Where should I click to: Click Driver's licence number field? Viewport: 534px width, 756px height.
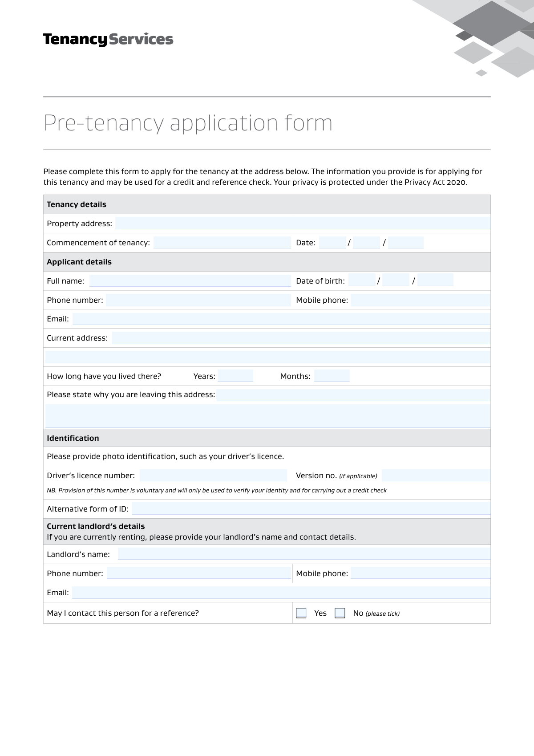(213, 476)
